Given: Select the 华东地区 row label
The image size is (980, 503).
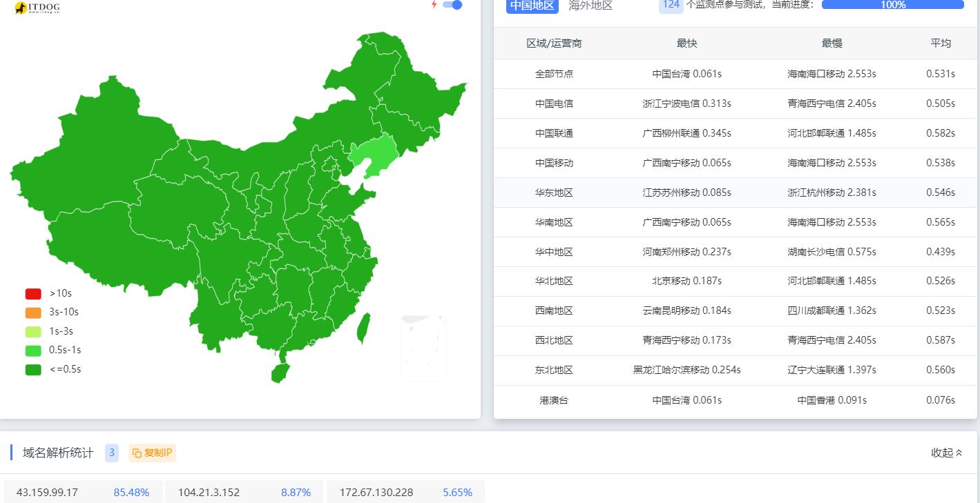Looking at the screenshot, I should pos(554,193).
